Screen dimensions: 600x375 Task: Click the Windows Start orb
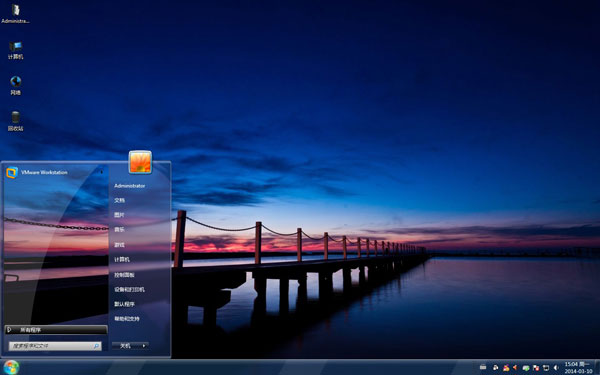click(11, 367)
